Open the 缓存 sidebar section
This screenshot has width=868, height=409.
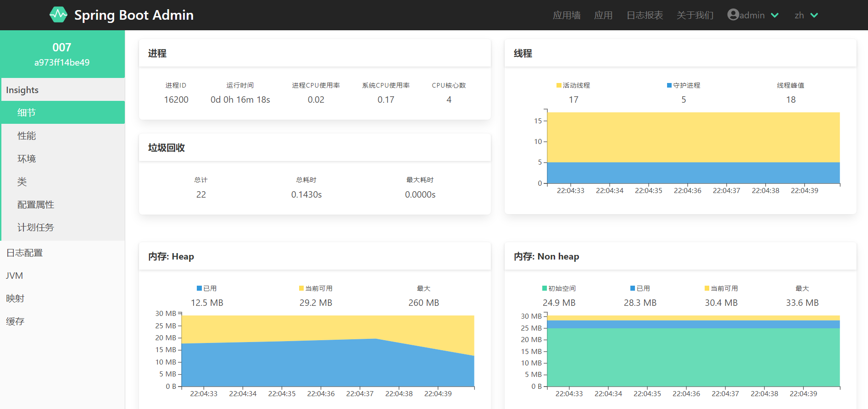coord(62,321)
